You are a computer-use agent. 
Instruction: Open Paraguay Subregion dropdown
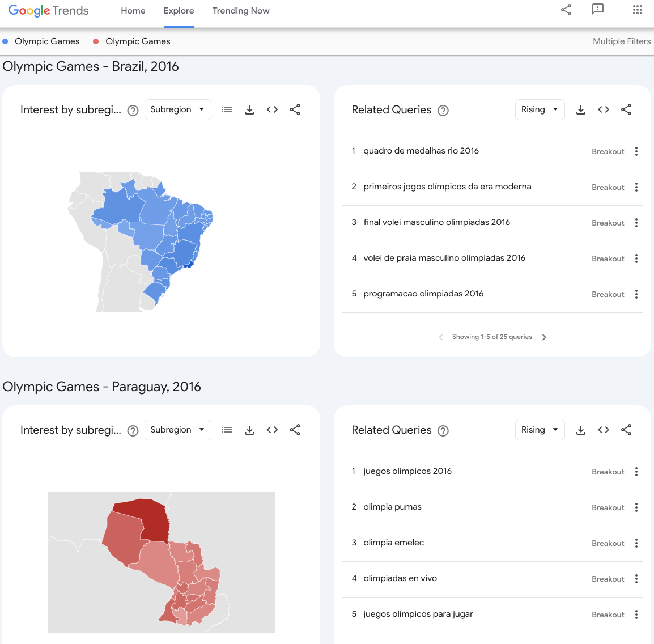click(178, 430)
